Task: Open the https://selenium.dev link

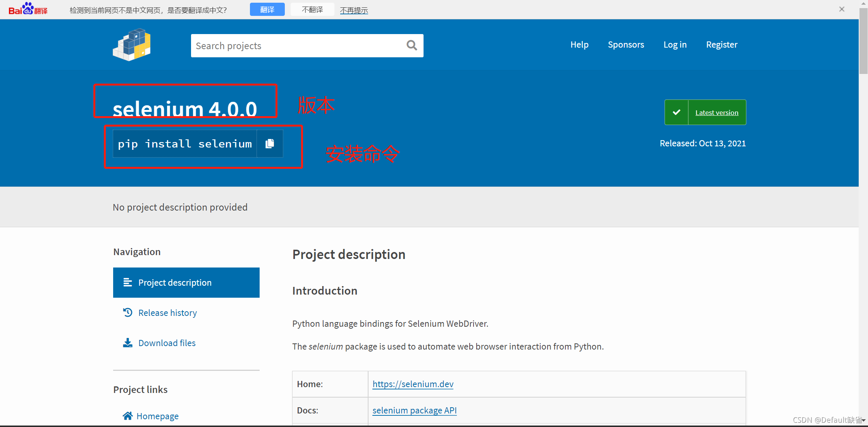Action: click(x=413, y=384)
